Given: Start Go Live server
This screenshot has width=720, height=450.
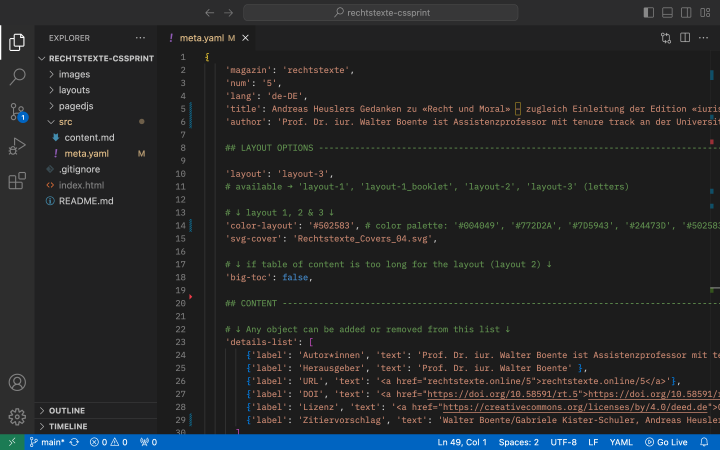Looking at the screenshot, I should coord(666,442).
